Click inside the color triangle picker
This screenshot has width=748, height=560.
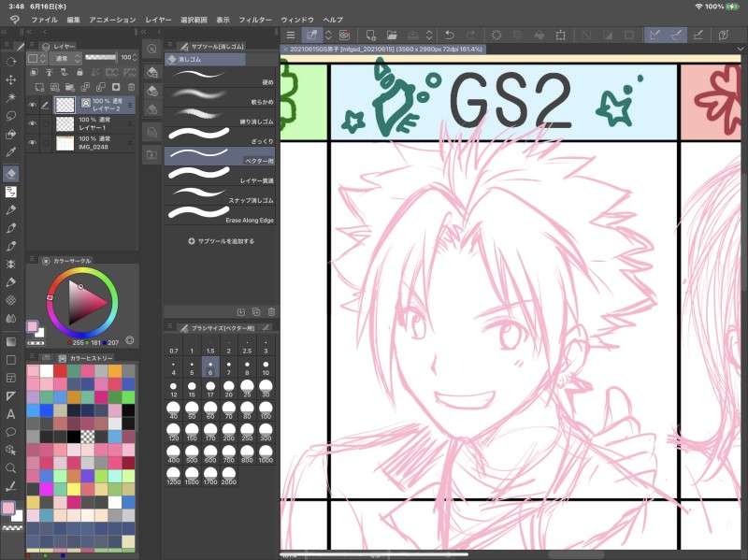(x=85, y=304)
